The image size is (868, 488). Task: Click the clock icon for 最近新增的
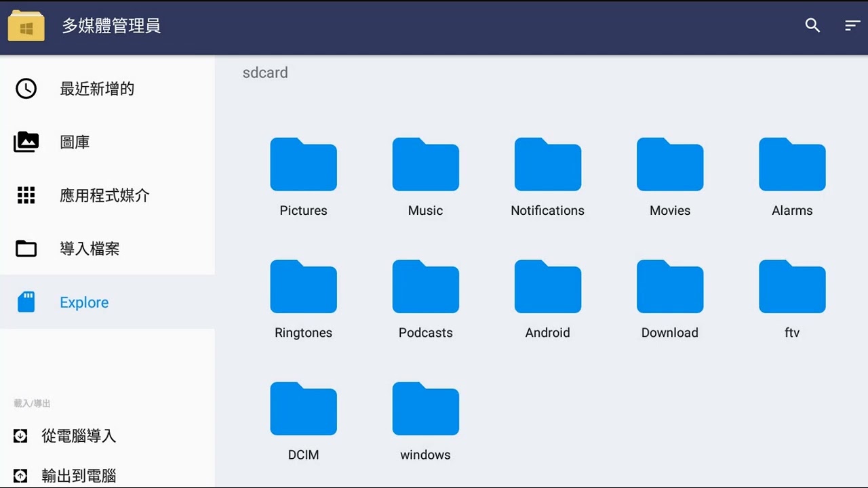click(26, 89)
